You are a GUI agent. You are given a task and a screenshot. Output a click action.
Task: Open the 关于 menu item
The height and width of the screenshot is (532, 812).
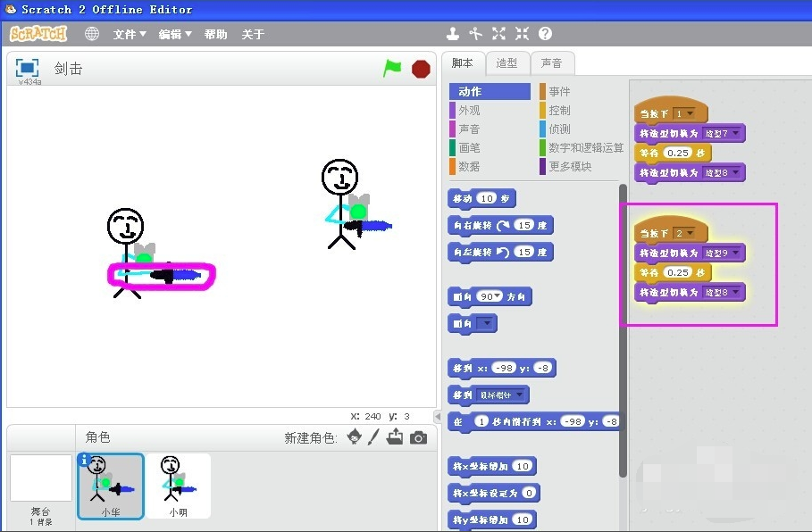(x=253, y=34)
